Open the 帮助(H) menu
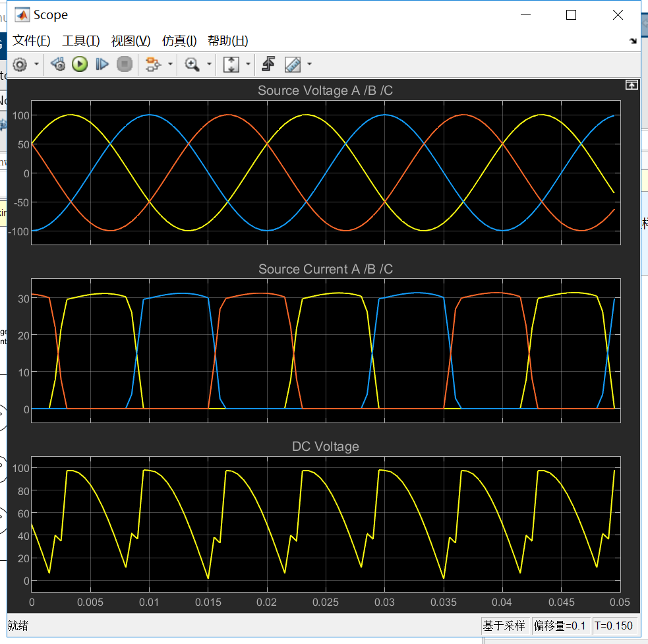648x644 pixels. tap(227, 40)
